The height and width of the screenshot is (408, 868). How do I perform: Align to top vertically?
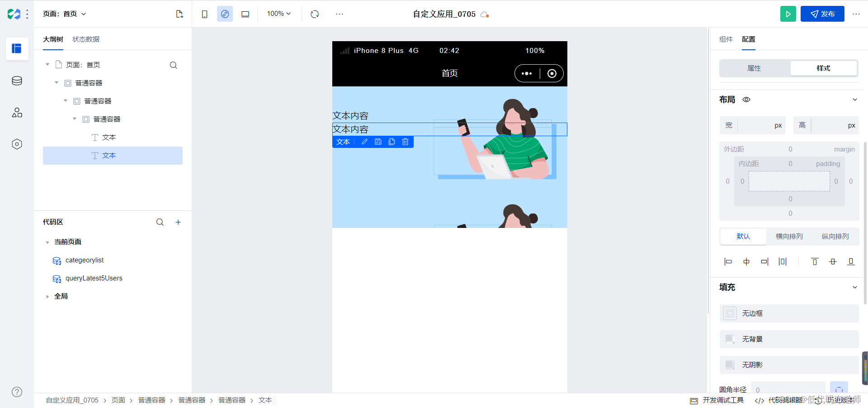click(x=815, y=261)
